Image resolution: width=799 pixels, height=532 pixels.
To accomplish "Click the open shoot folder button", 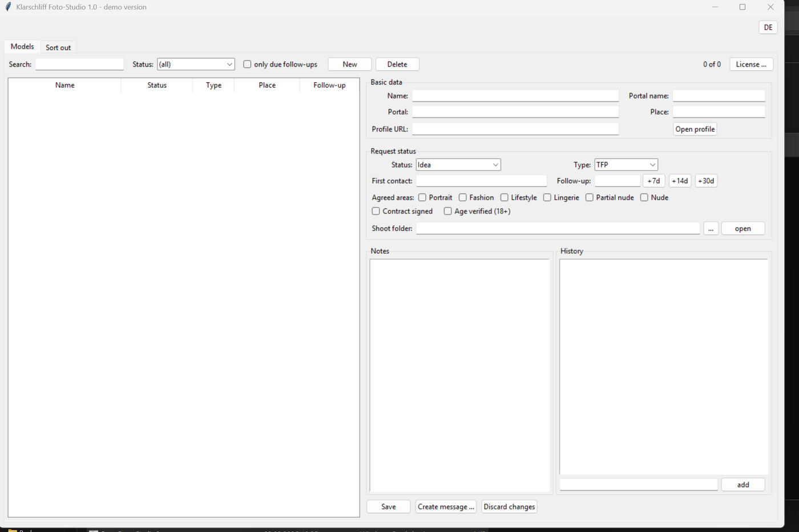I will click(743, 229).
